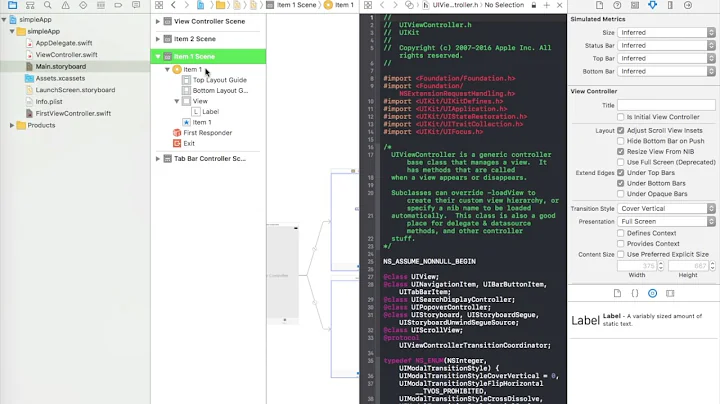Screen dimensions: 720x404
Task: Open the File Template library icon
Action: click(617, 293)
